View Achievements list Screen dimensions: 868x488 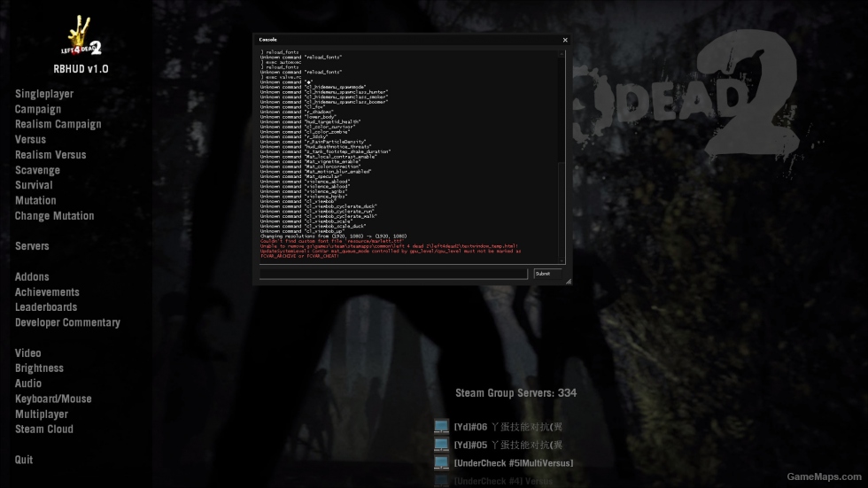click(47, 291)
